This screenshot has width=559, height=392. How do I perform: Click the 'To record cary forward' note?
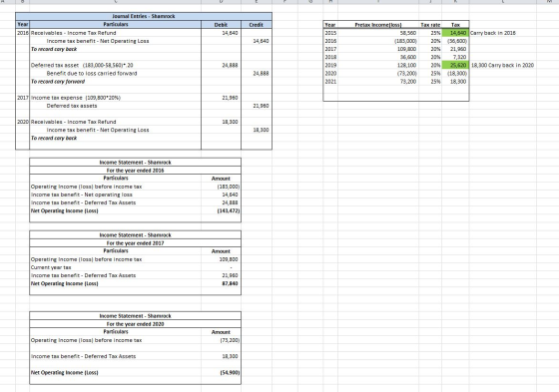(58, 82)
